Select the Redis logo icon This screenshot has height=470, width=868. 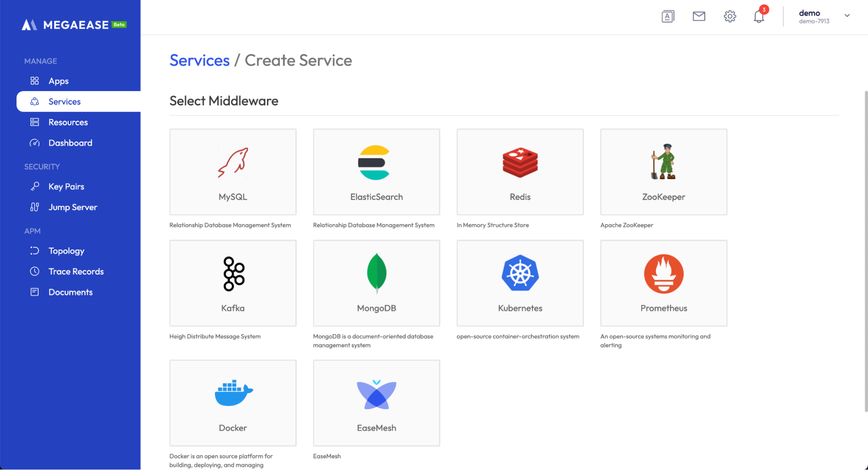520,163
